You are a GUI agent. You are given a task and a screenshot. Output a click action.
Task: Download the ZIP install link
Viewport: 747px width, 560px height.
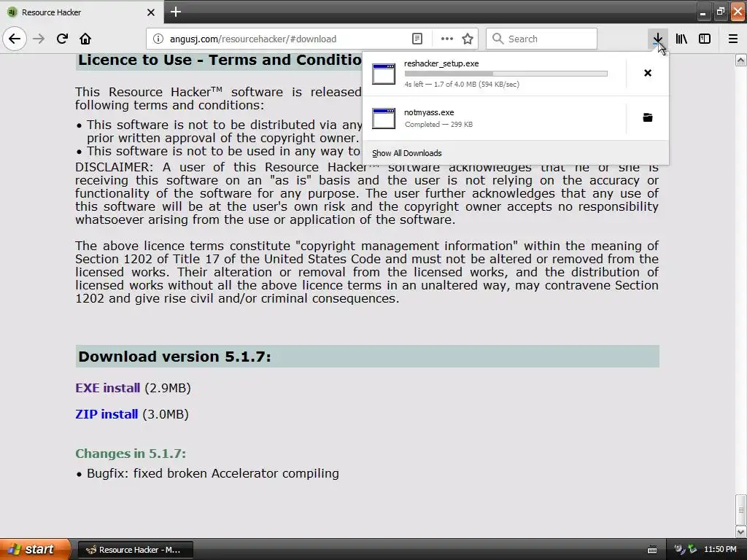[x=107, y=414]
